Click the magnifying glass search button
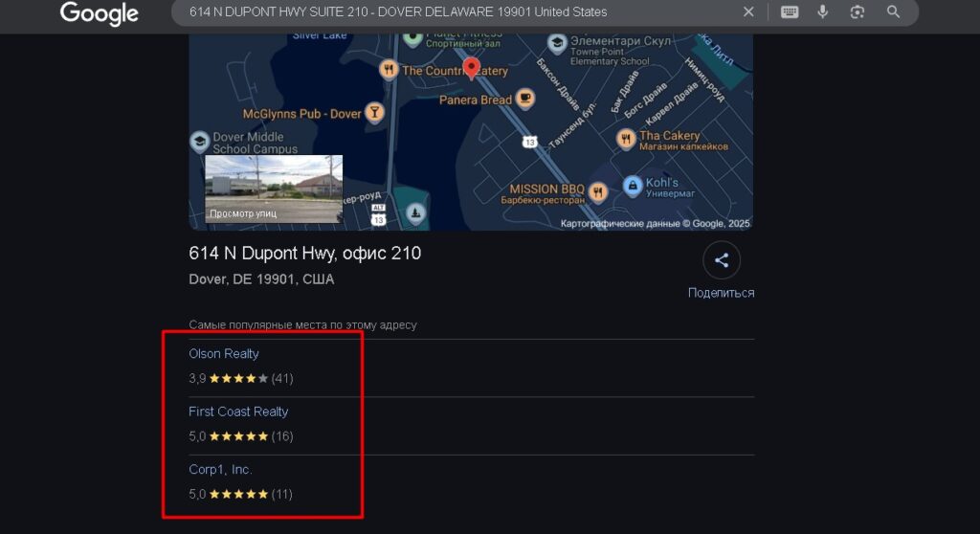The width and height of the screenshot is (980, 534). pyautogui.click(x=893, y=12)
